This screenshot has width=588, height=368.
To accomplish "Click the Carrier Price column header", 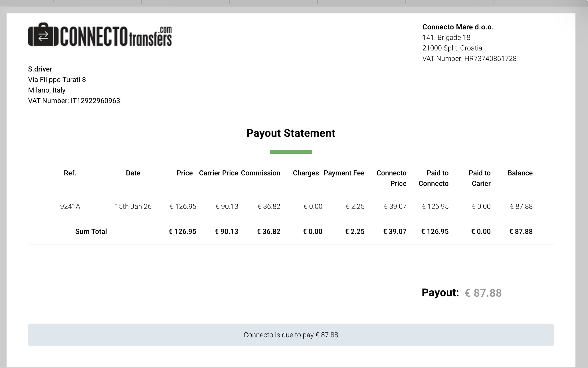I will pos(219,173).
